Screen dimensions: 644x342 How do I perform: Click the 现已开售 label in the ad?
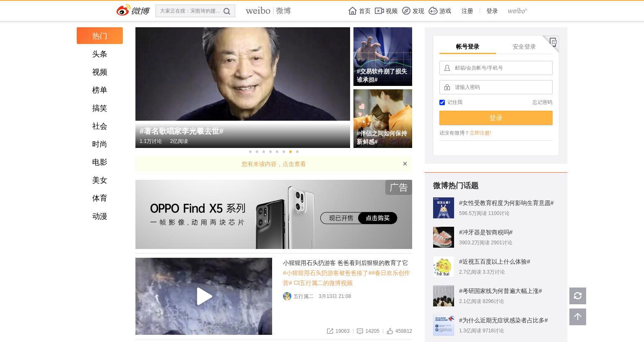tap(341, 218)
